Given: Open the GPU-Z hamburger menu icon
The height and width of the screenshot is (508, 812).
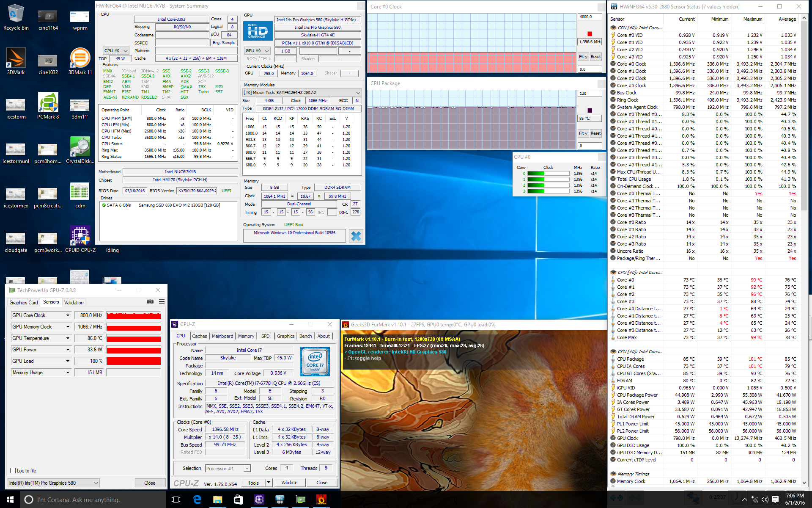Looking at the screenshot, I should pos(162,301).
